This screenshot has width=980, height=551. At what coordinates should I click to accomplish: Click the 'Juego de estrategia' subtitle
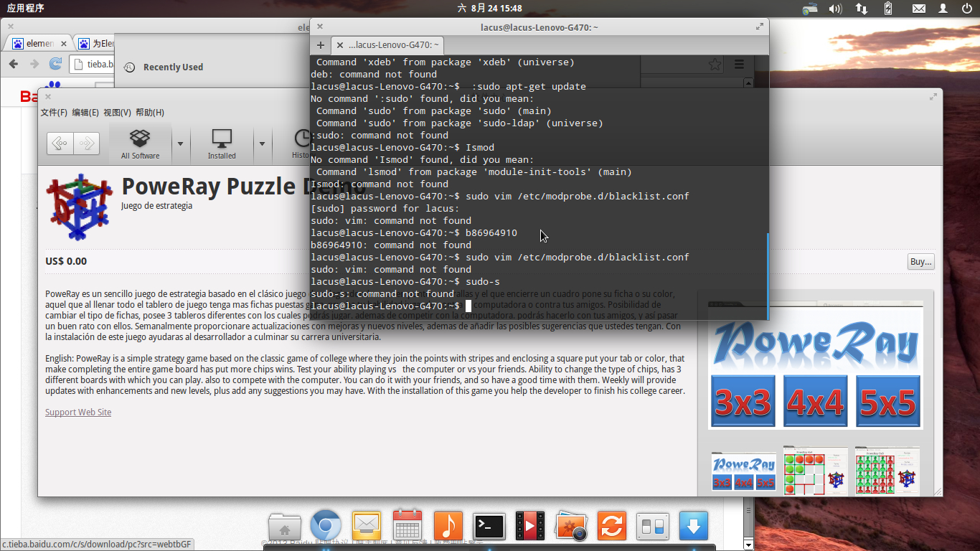pyautogui.click(x=157, y=206)
